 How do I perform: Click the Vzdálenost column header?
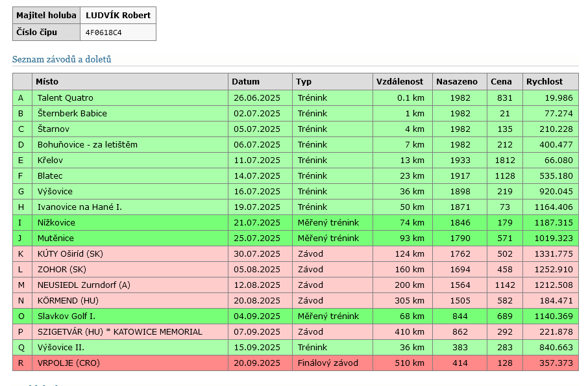pos(400,82)
